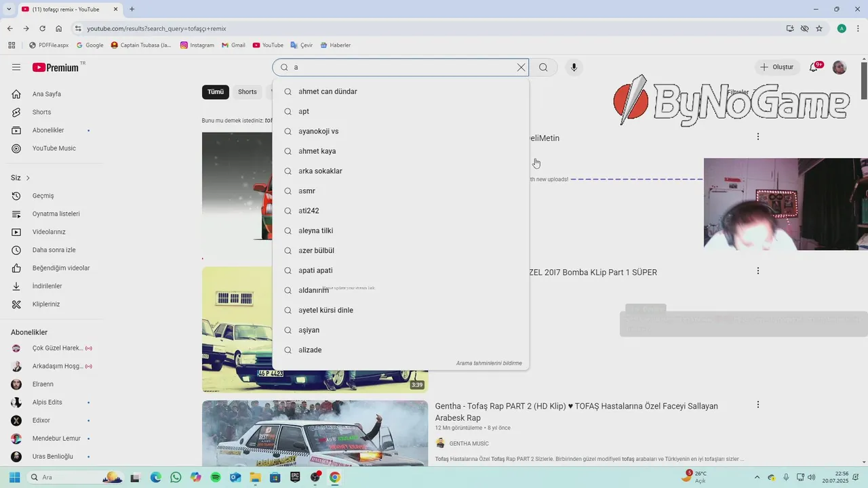Viewport: 868px width, 488px height.
Task: Expand the Siz section chevron
Action: tap(28, 178)
